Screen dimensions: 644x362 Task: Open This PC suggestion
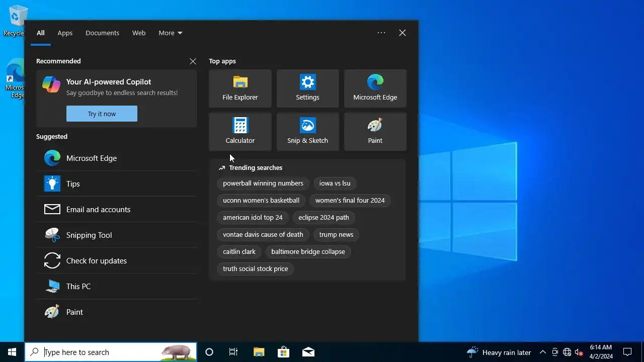click(x=116, y=286)
